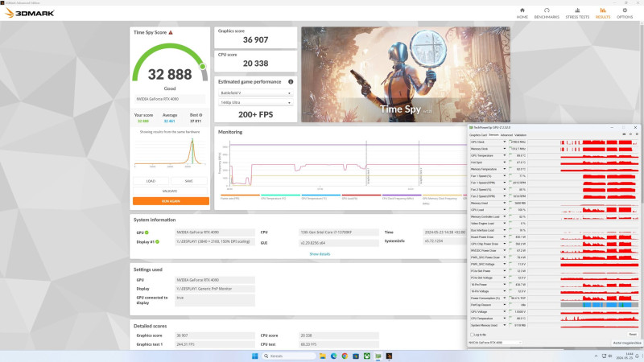The height and width of the screenshot is (362, 644).
Task: Switch to Graphics Card tab in GPU-Z
Action: click(478, 135)
